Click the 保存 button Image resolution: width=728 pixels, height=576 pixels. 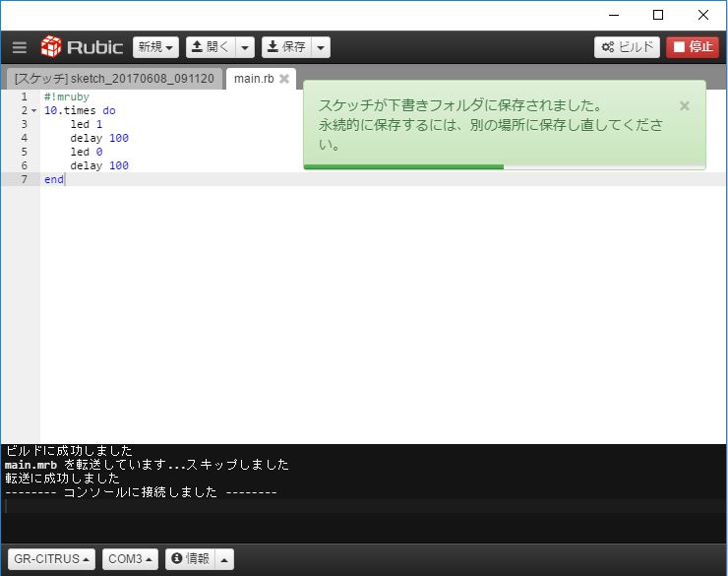coord(286,47)
